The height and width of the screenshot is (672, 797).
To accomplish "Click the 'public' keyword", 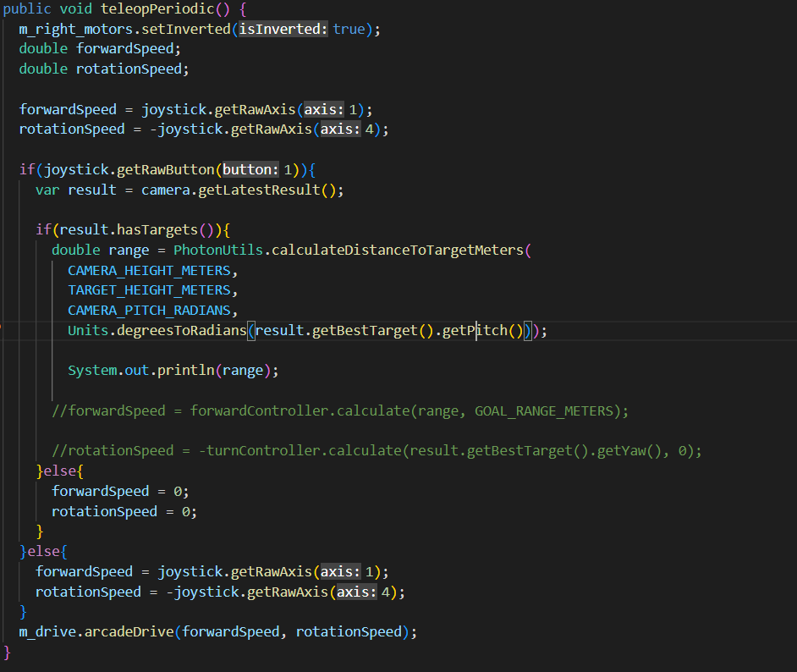I will (x=27, y=9).
